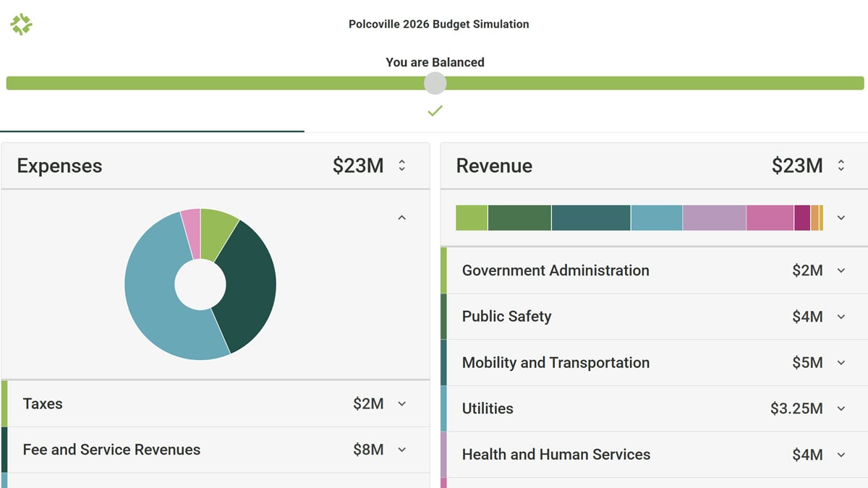Select the Public Safety label

tap(506, 317)
